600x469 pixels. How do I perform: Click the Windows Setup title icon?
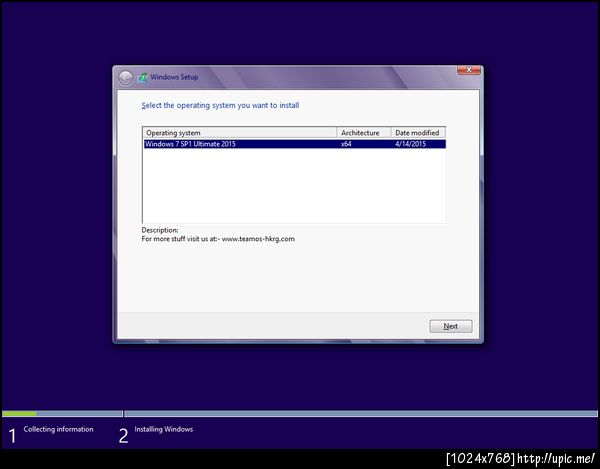(x=142, y=78)
